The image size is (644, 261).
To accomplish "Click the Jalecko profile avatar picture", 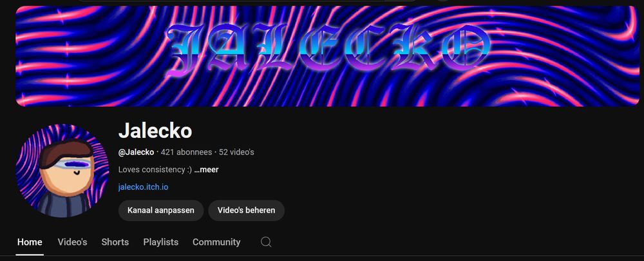I will click(62, 171).
